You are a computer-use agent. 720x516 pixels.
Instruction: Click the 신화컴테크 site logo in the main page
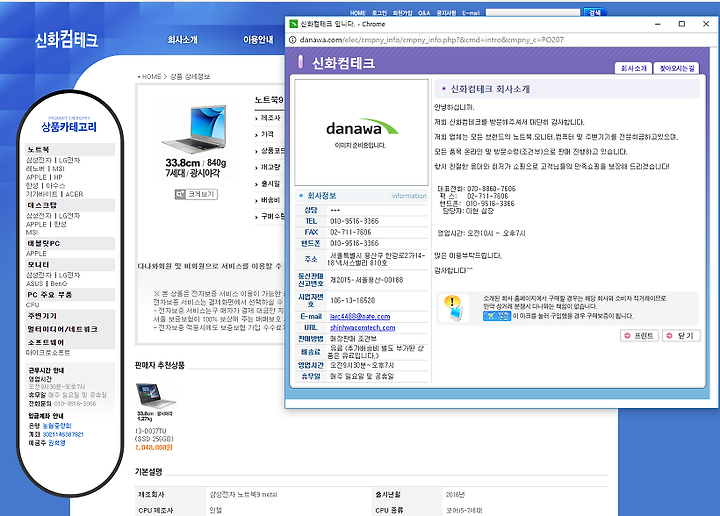click(66, 40)
